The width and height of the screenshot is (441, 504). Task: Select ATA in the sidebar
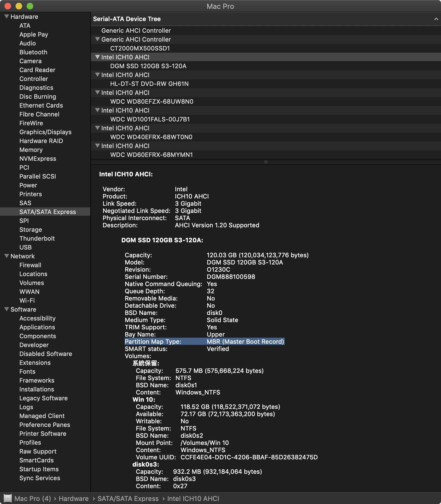(x=45, y=26)
